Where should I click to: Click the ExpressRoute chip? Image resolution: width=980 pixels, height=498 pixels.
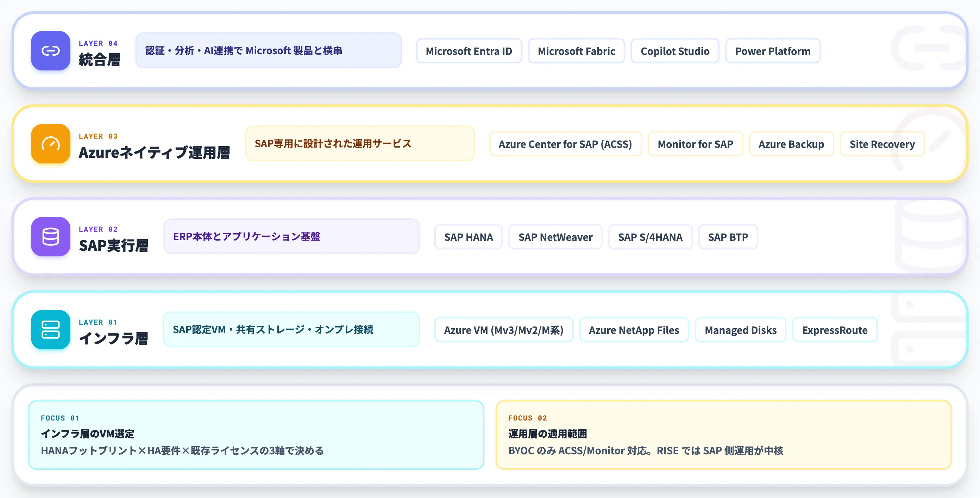coord(835,330)
